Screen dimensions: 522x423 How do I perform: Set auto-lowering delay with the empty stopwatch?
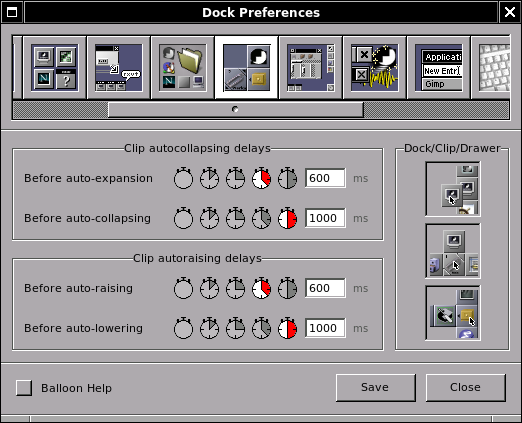[183, 328]
